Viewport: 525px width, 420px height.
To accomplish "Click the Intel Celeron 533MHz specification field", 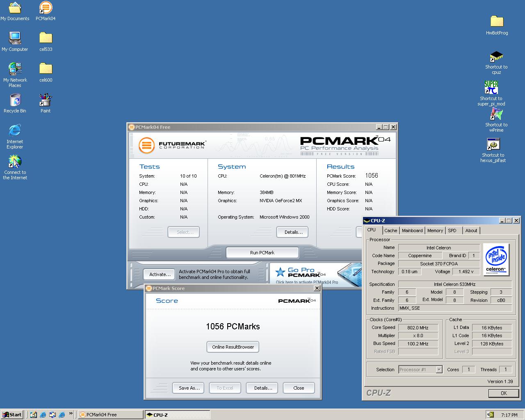I will click(x=455, y=284).
